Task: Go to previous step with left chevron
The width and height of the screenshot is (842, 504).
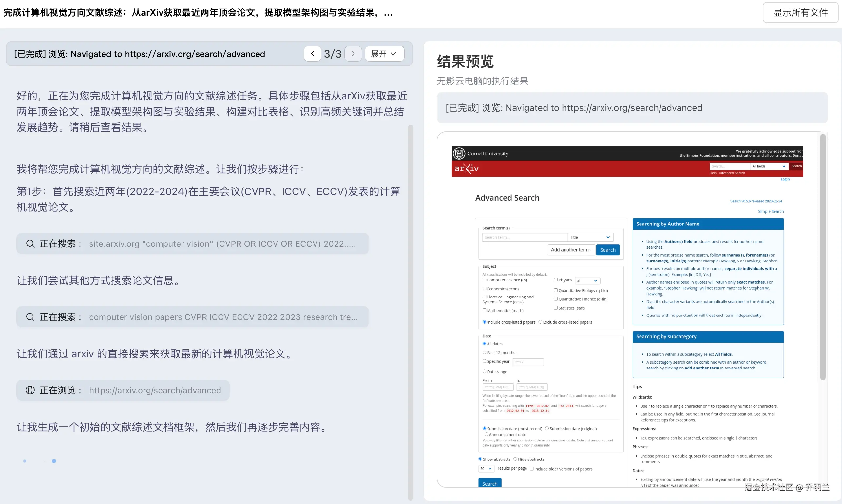Action: (x=312, y=54)
